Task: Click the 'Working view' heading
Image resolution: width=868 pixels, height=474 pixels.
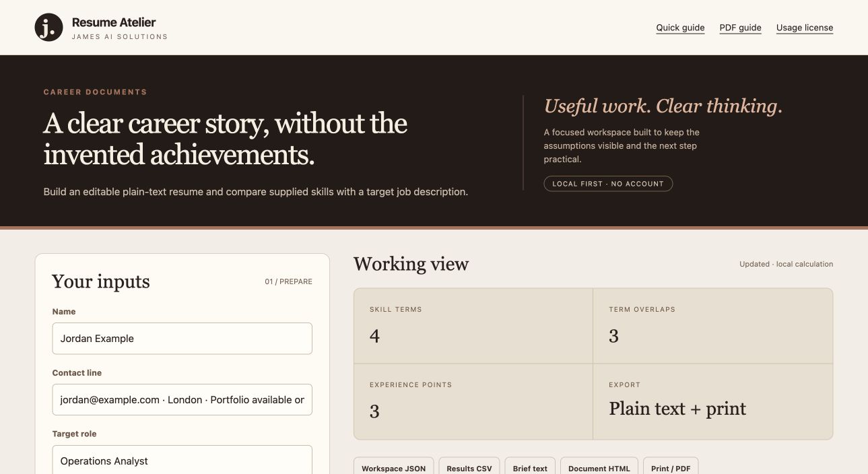Action: (411, 264)
